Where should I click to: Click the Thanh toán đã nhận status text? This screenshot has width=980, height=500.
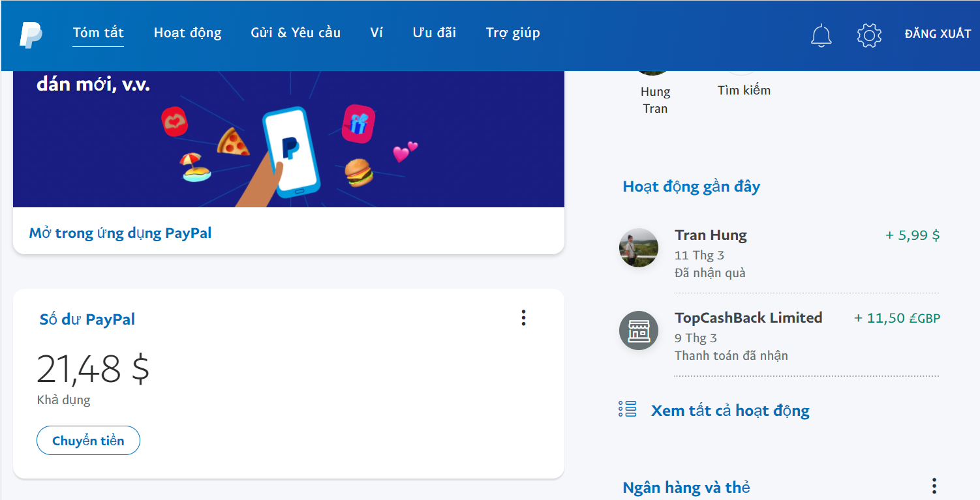click(731, 356)
